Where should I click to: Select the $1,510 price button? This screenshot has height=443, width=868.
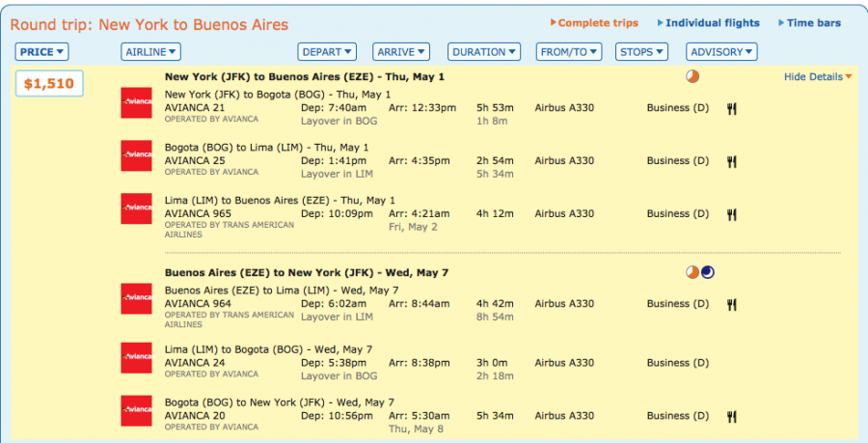[x=49, y=84]
